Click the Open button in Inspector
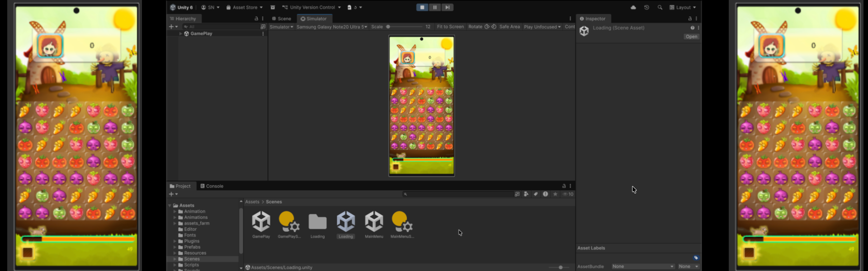Viewport: 868px width, 271px height. [692, 37]
